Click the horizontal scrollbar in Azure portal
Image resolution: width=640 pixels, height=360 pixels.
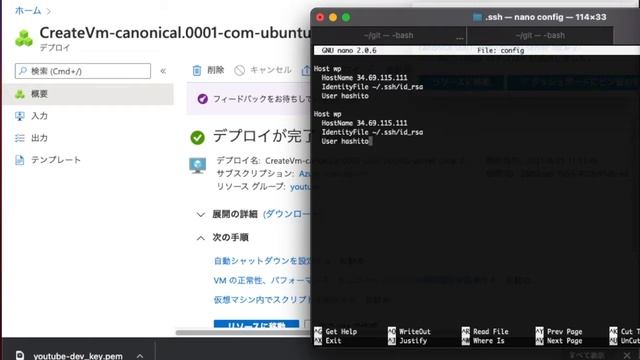243,333
